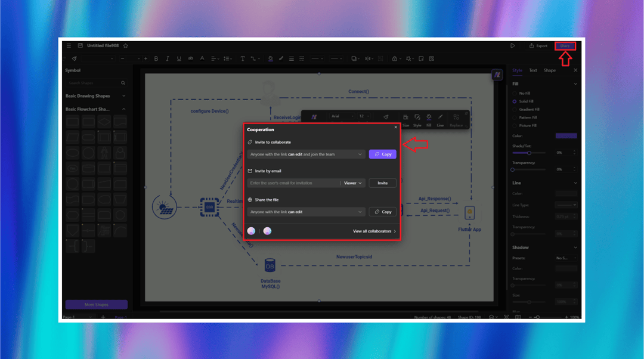
Task: Open the text alignment dropdown
Action: 215,58
